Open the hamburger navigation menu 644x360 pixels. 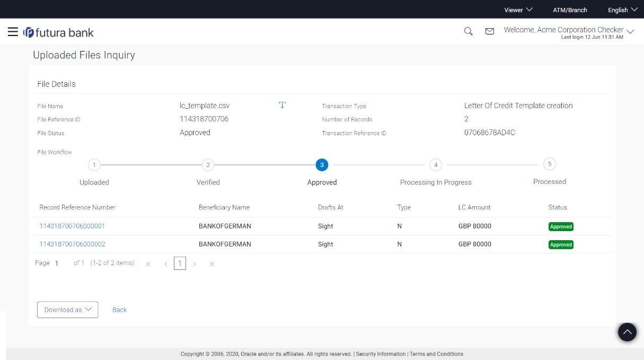[13, 32]
